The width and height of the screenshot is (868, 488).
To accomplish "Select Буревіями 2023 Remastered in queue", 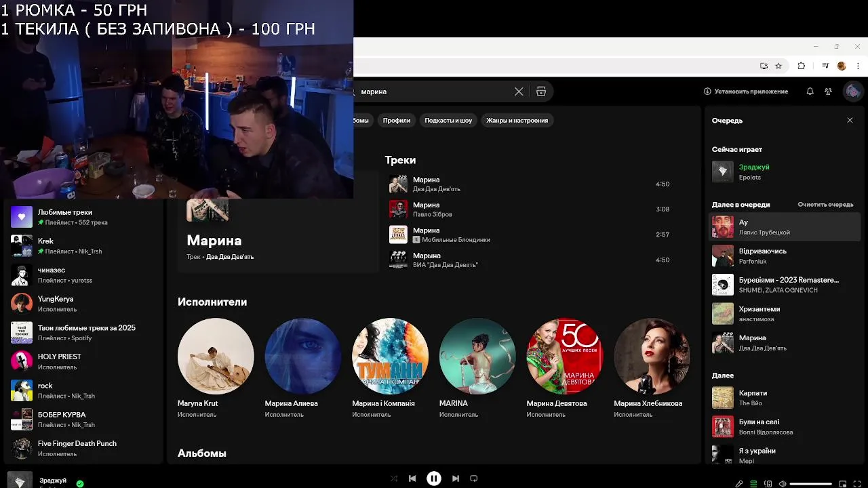I will (x=785, y=285).
